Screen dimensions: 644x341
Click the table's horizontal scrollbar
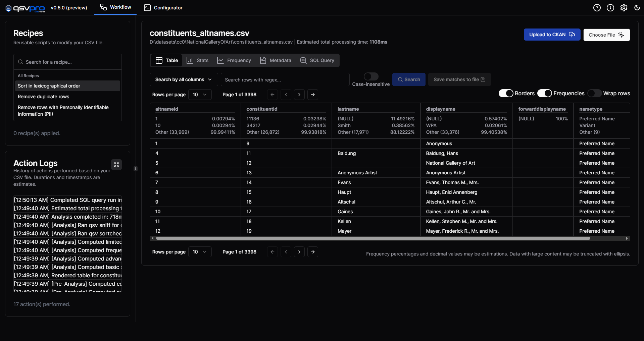pyautogui.click(x=373, y=238)
